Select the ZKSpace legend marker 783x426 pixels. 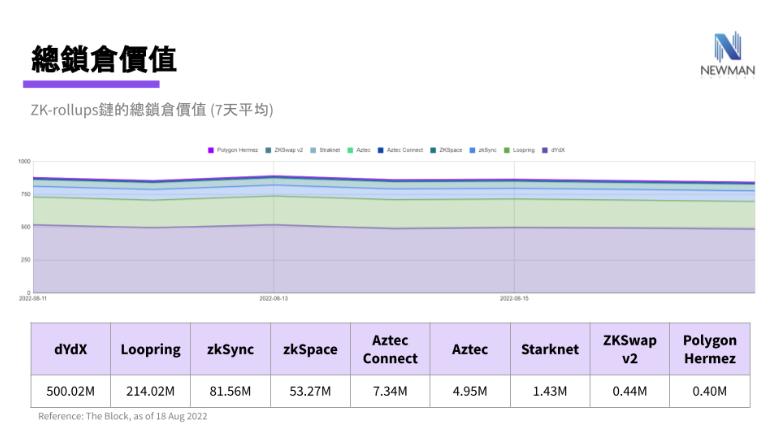click(x=434, y=150)
